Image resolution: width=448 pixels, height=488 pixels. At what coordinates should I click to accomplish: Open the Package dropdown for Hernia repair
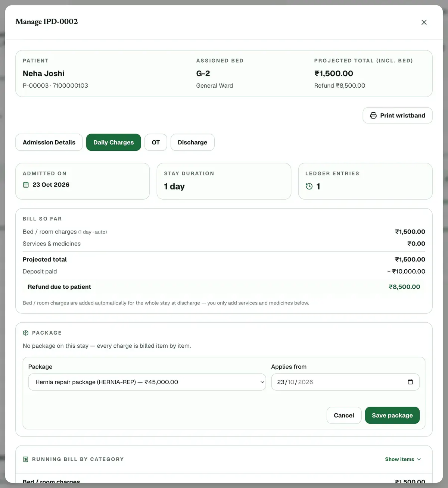[x=147, y=382]
